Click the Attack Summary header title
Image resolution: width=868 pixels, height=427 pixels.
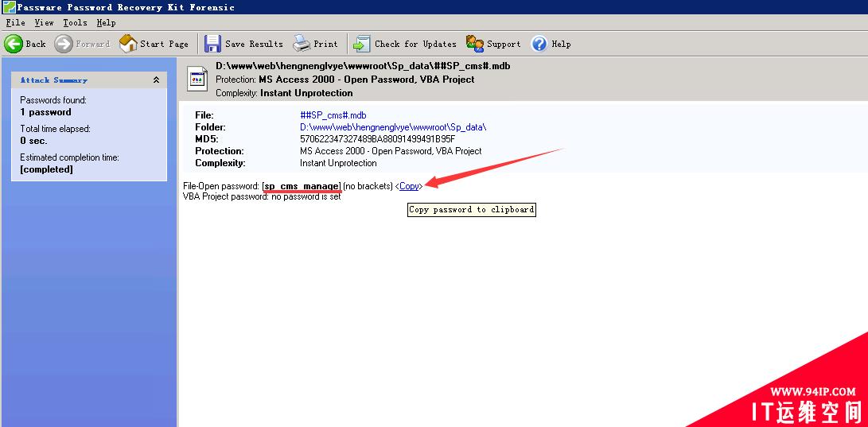pos(53,80)
